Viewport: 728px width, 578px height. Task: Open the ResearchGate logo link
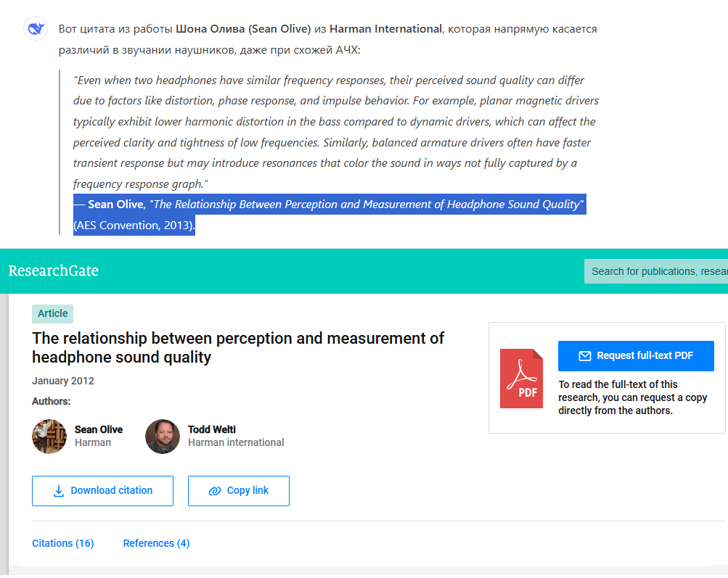pyautogui.click(x=54, y=271)
